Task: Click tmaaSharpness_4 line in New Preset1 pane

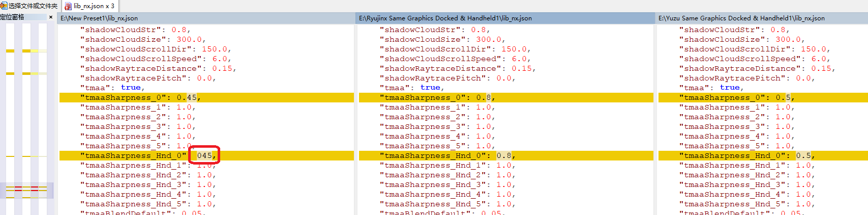Action: pyautogui.click(x=138, y=136)
